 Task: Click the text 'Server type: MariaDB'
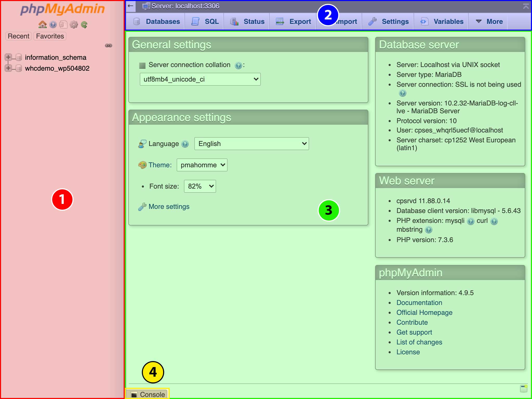pos(429,75)
